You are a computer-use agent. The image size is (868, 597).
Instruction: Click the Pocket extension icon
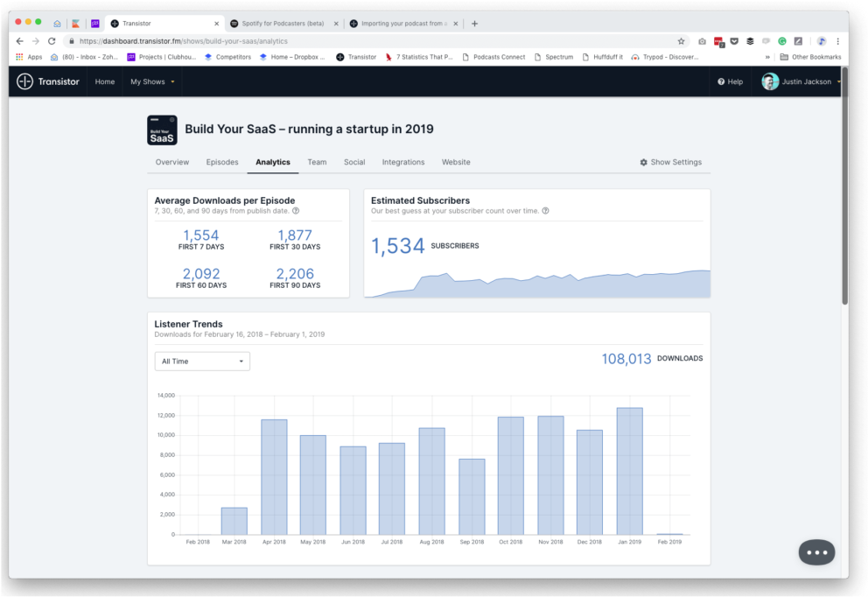[734, 41]
